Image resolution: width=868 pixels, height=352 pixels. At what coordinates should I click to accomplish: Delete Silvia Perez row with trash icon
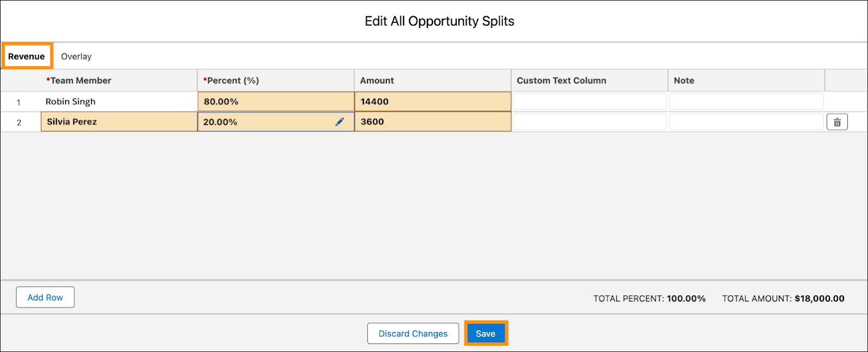point(837,122)
